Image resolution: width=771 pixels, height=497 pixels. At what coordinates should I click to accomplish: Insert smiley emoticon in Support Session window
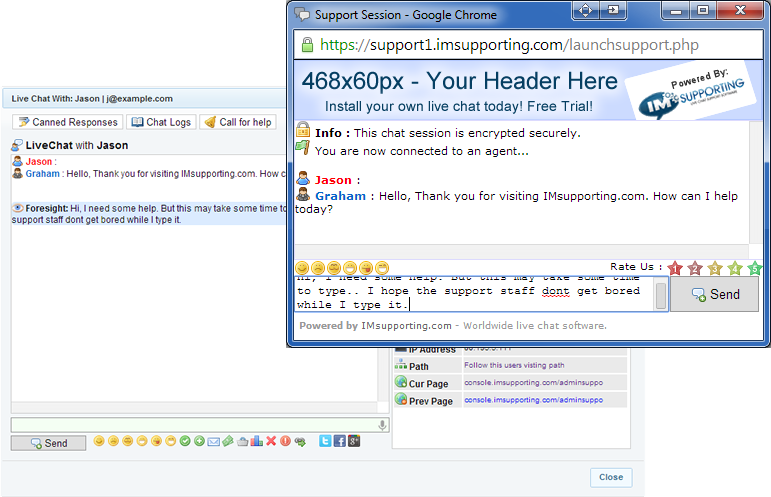pos(302,267)
